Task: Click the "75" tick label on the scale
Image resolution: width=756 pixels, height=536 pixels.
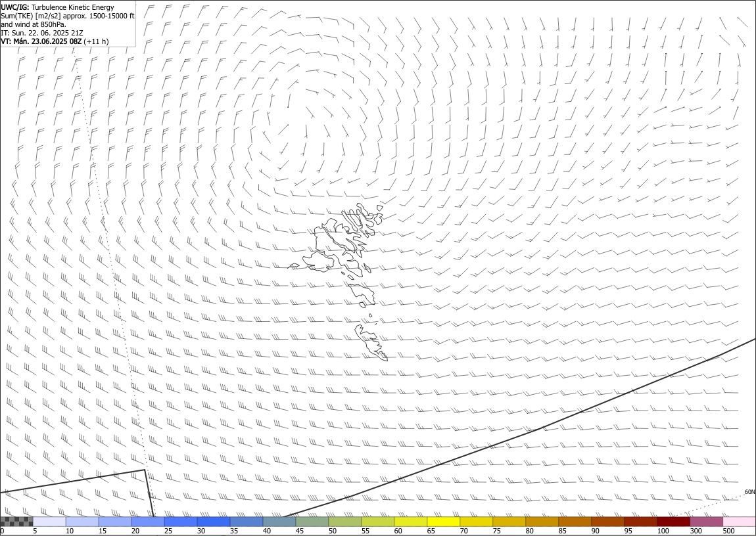Action: 496,531
